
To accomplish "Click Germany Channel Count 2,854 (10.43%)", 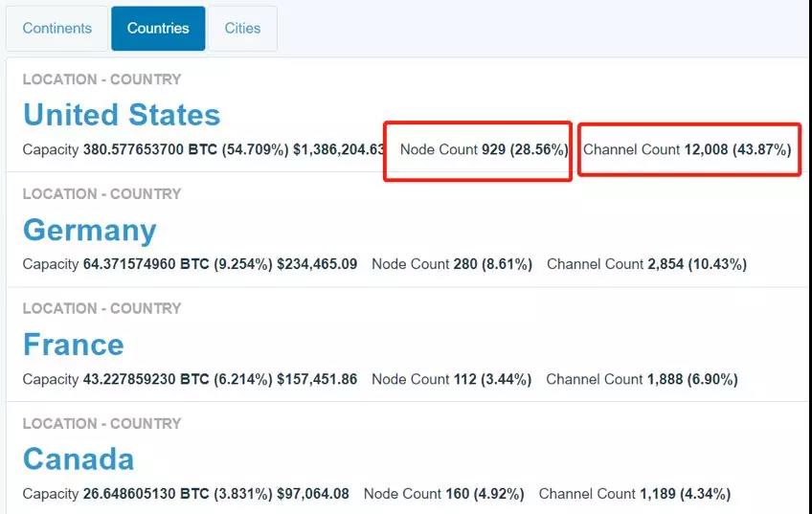I will pos(646,264).
